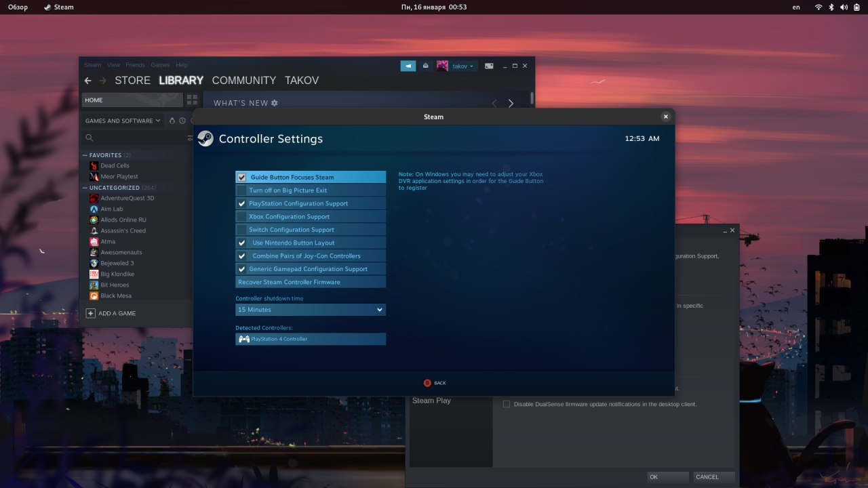Open the Обзор activities overview
Image resolution: width=868 pixels, height=488 pixels.
[18, 7]
